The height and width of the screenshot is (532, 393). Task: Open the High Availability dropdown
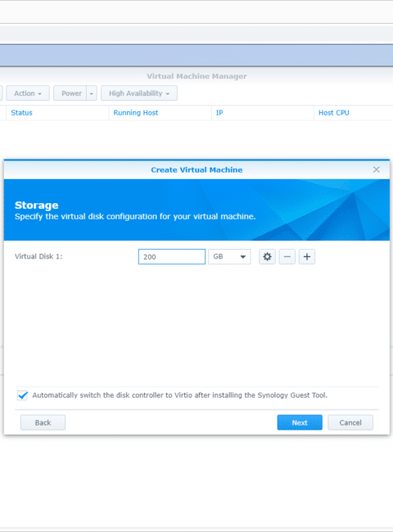[x=139, y=93]
